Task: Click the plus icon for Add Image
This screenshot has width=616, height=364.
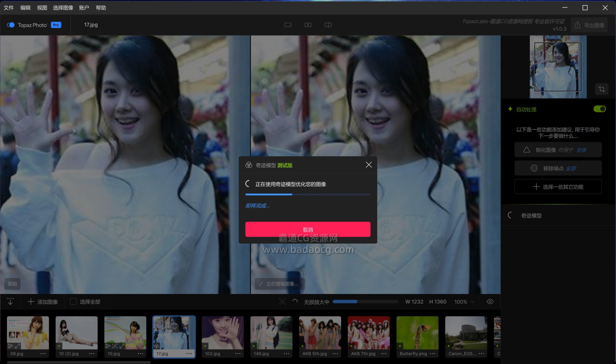Action: (31, 301)
